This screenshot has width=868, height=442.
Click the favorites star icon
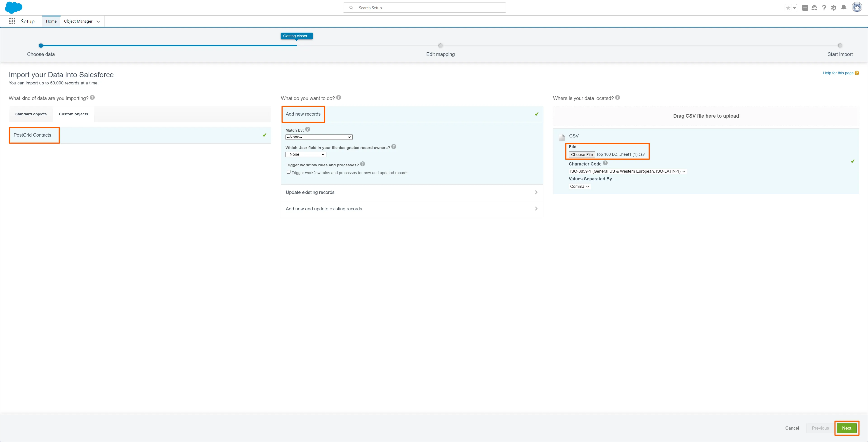(x=788, y=8)
